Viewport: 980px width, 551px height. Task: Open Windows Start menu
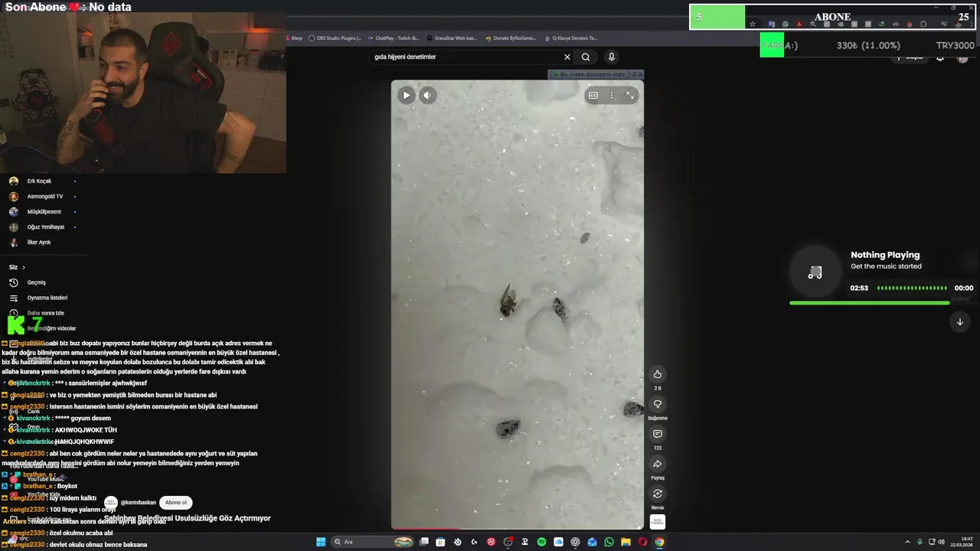pos(321,542)
